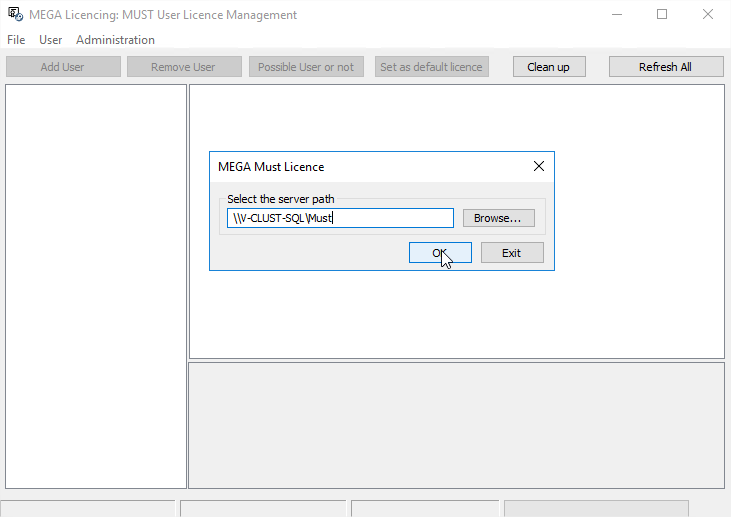Click the grey details panel at bottom right
The width and height of the screenshot is (731, 517).
(456, 425)
